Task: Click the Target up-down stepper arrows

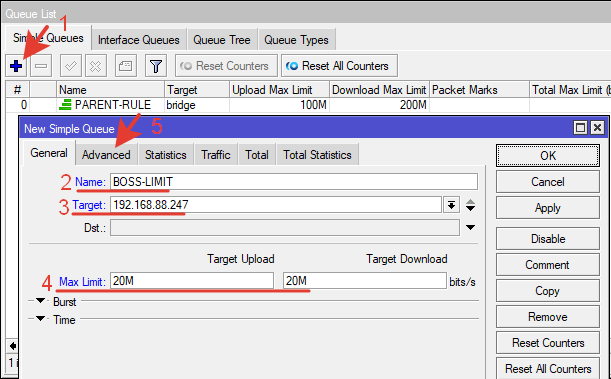Action: (x=470, y=205)
